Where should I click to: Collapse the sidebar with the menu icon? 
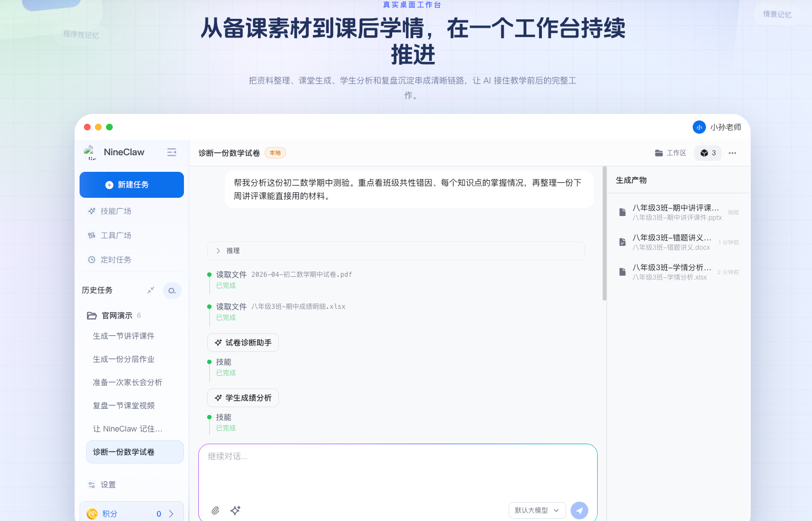tap(172, 152)
